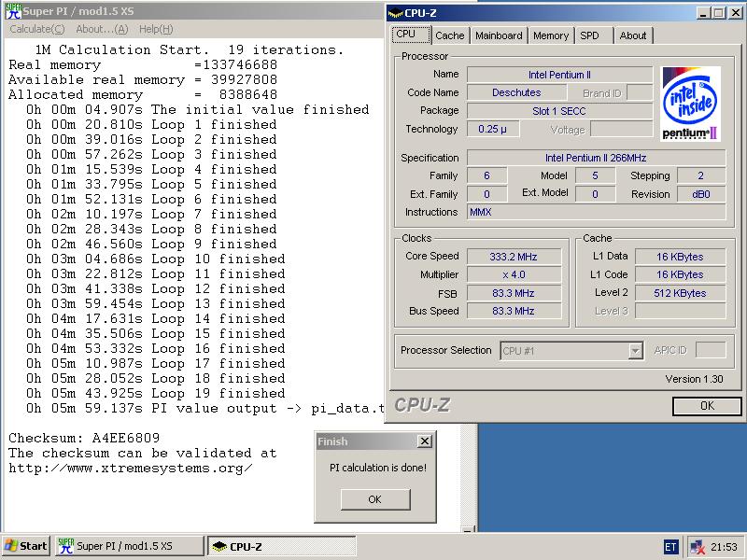Click the Core Speed value 333.2 MHz
This screenshot has height=560, width=747.
point(514,257)
